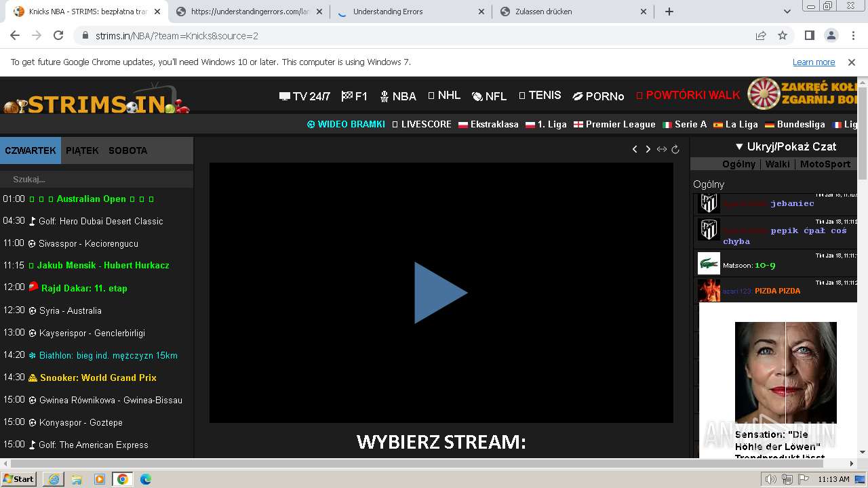Screen dimensions: 868x488
Task: Close the Knicks NBA tab
Action: tap(157, 12)
